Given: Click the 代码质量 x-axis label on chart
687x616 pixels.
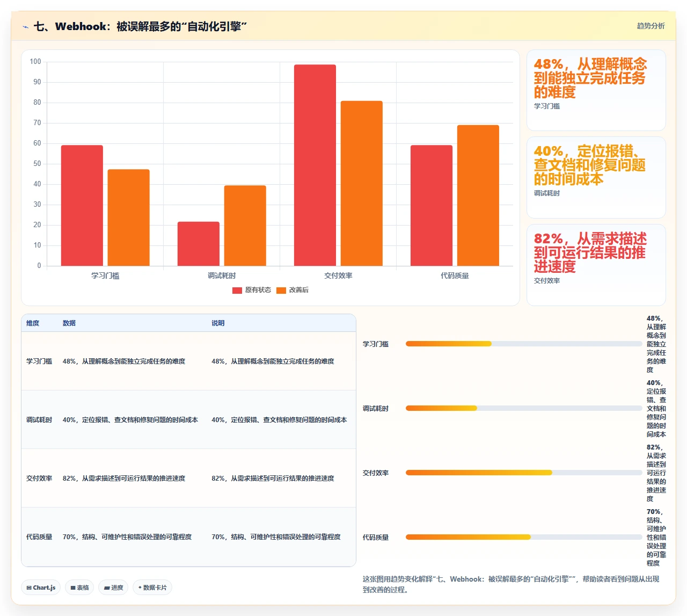Looking at the screenshot, I should click(455, 276).
